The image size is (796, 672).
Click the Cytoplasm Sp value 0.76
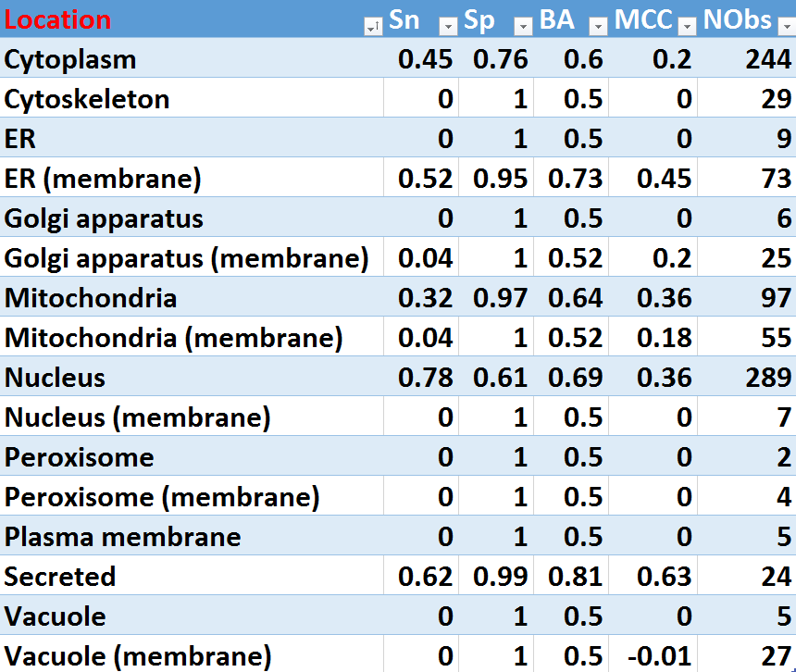click(501, 59)
